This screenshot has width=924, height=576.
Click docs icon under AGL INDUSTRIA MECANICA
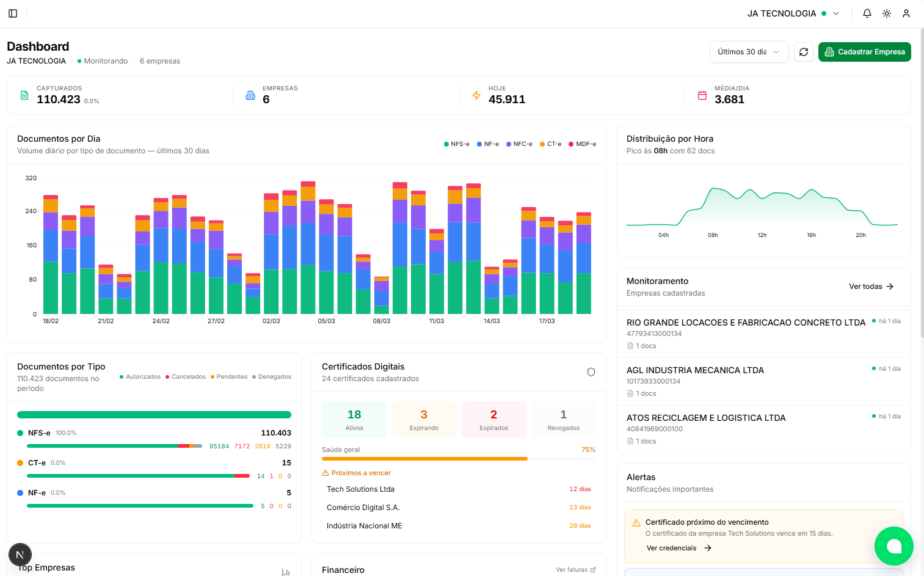630,393
